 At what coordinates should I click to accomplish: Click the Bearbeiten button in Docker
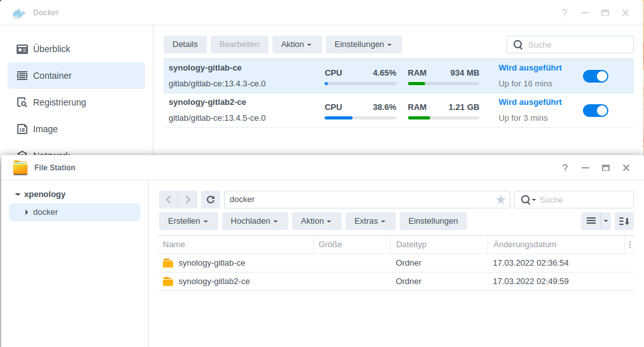pyautogui.click(x=239, y=44)
